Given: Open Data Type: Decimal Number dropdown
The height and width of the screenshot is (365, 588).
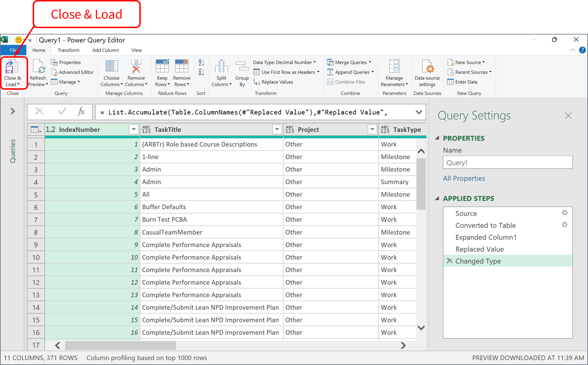Looking at the screenshot, I should tap(284, 62).
